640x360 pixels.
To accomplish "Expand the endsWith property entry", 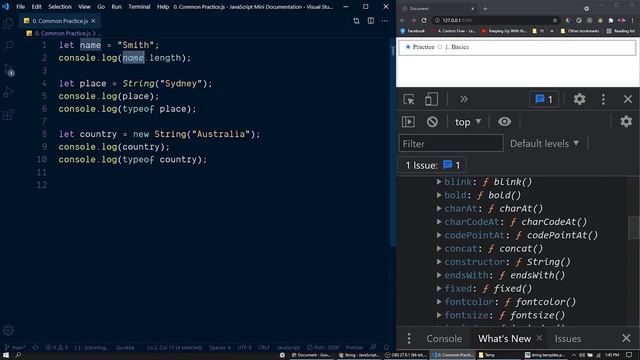I will (x=439, y=275).
